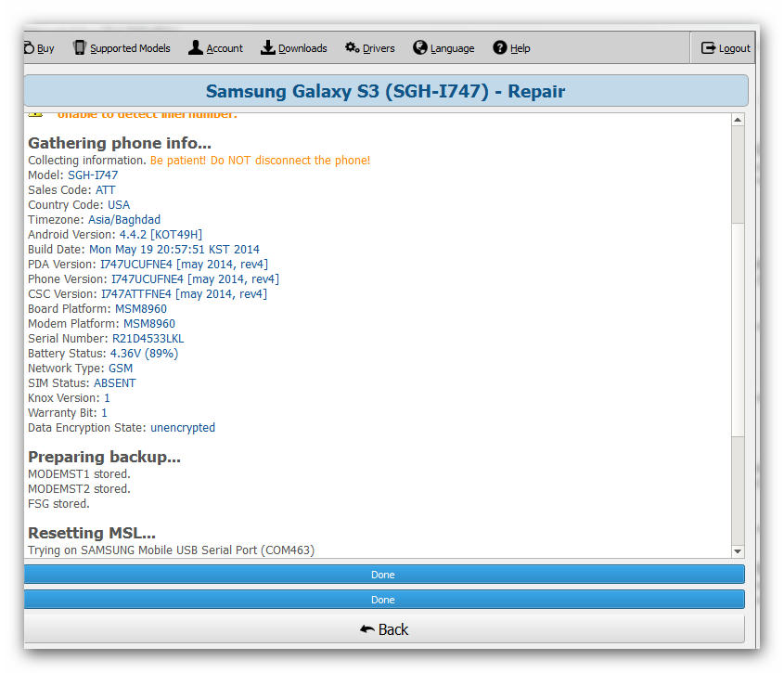784x673 pixels.
Task: Click the person icon beside Account
Action: (x=196, y=47)
